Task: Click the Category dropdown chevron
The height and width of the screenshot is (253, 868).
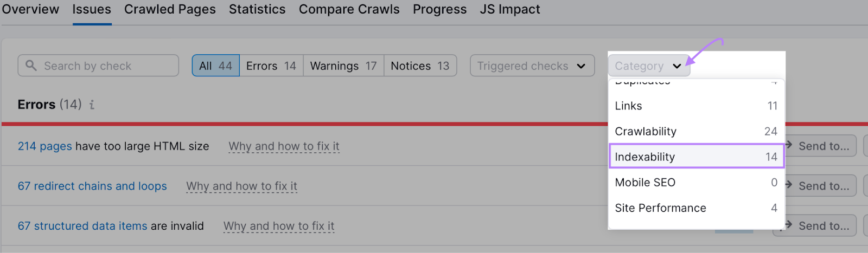Action: coord(677,66)
